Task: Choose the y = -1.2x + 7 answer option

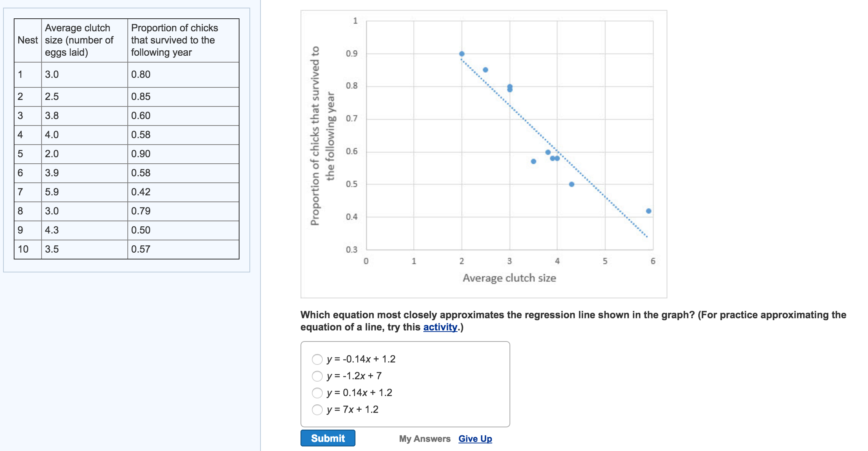Action: (x=317, y=375)
